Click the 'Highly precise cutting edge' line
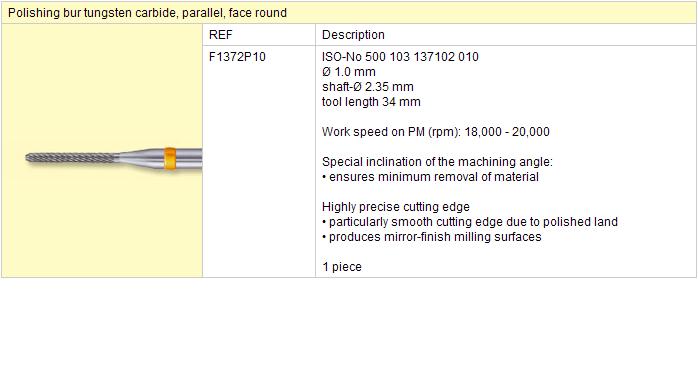This screenshot has height=391, width=698. click(x=396, y=207)
